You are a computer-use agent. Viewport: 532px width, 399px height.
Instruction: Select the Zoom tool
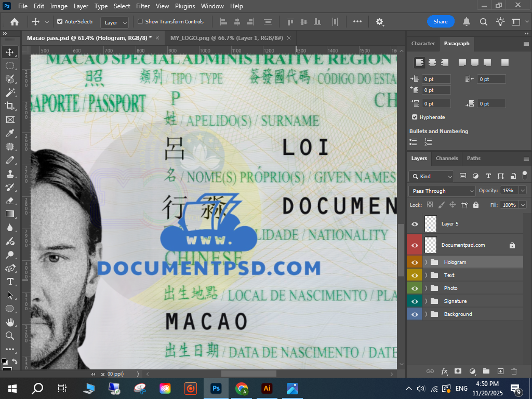pos(10,336)
